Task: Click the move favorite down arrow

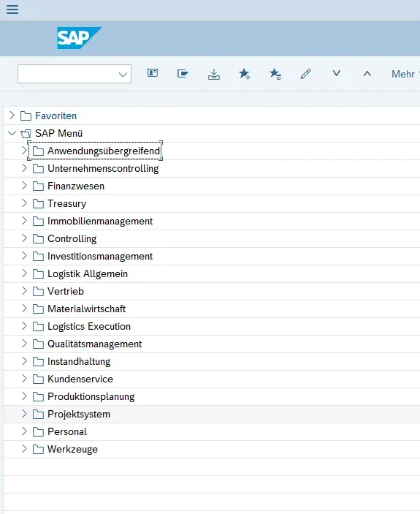Action: (337, 73)
